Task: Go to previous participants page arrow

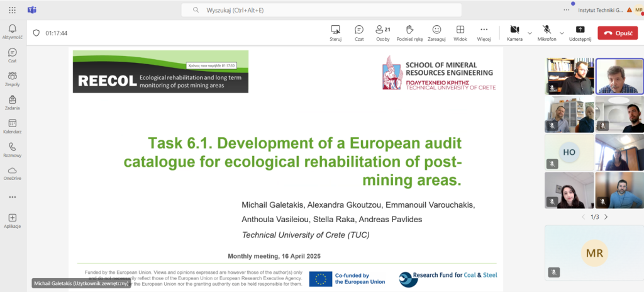Action: 583,216
